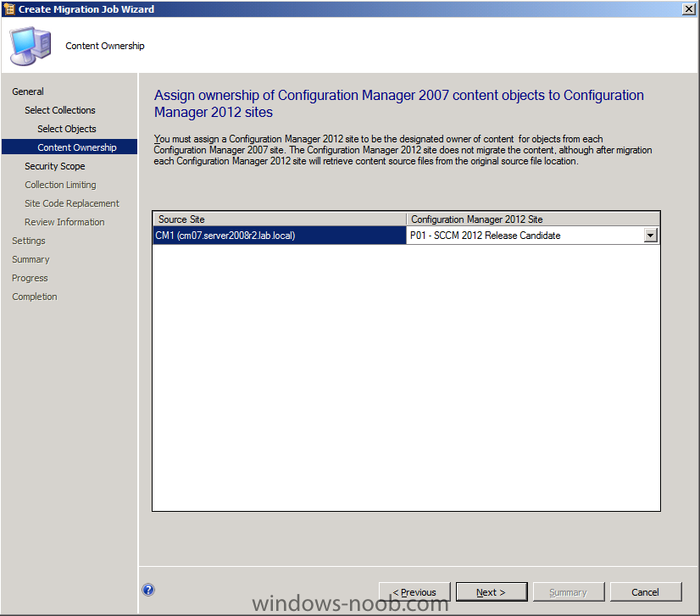Click the wizard title bar icon
700x616 pixels.
[9, 9]
